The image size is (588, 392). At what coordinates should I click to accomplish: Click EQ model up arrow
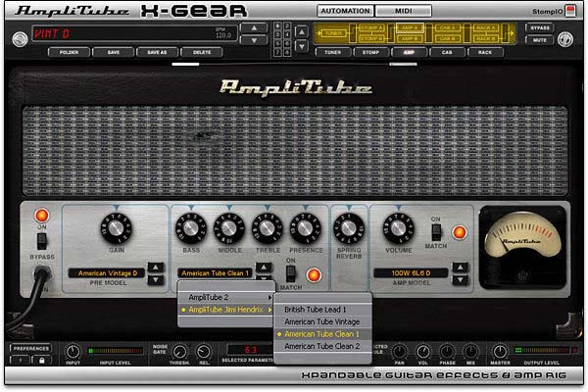click(264, 268)
